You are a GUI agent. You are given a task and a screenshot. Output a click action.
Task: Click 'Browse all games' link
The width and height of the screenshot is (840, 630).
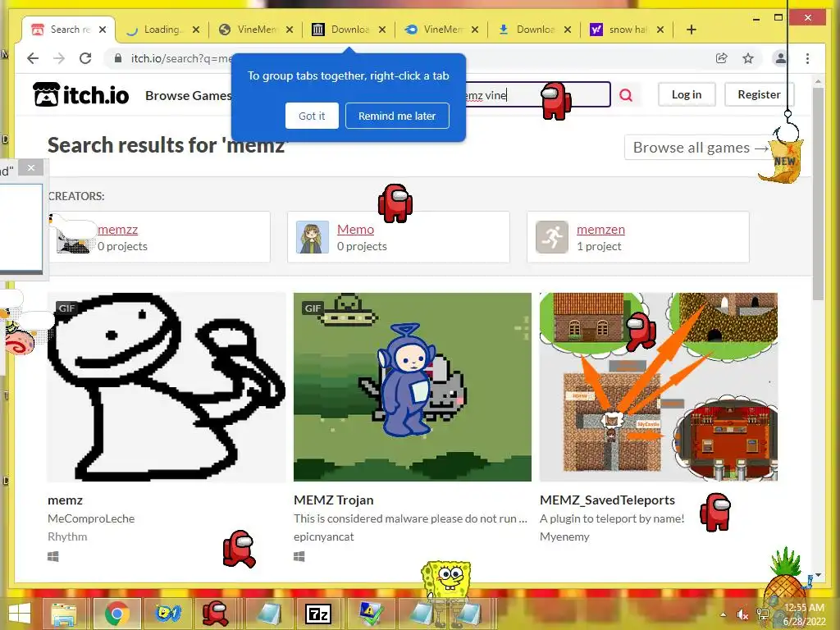[x=701, y=148]
